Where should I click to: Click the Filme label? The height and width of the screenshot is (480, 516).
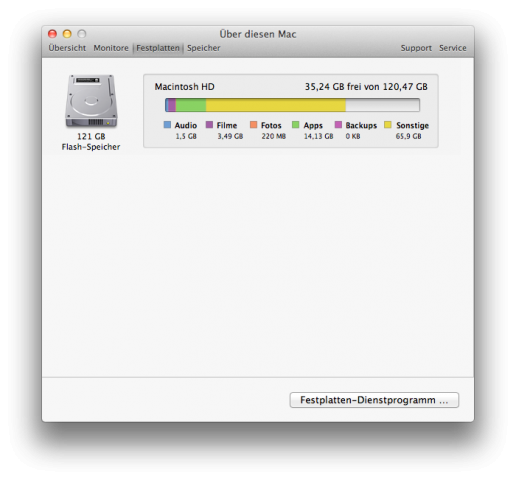click(x=227, y=125)
